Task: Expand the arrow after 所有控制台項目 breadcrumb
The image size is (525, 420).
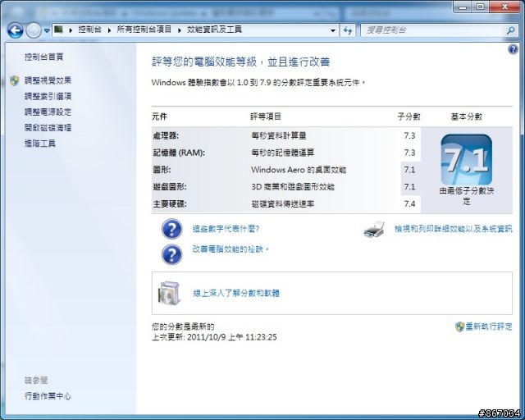Action: pyautogui.click(x=180, y=30)
